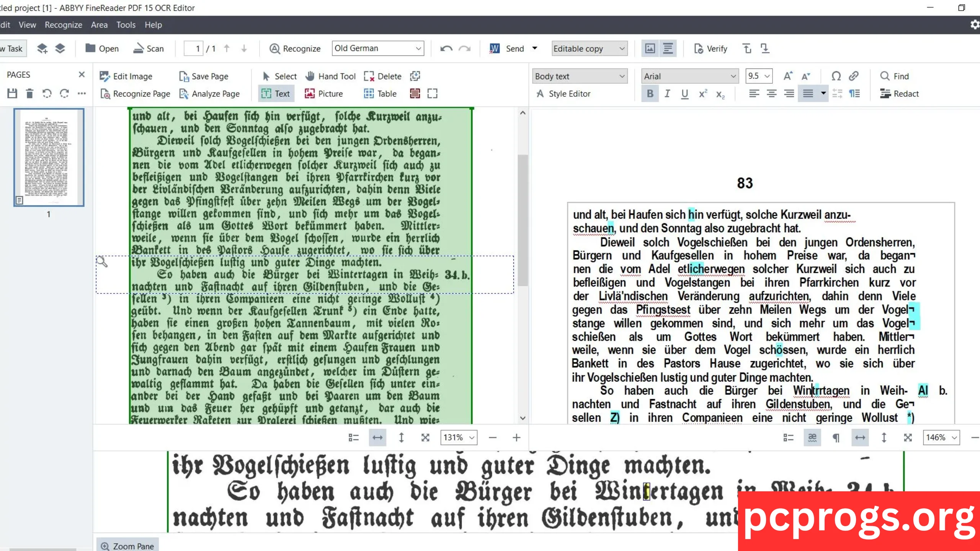The height and width of the screenshot is (551, 980).
Task: Close the Pages panel
Action: [x=81, y=75]
